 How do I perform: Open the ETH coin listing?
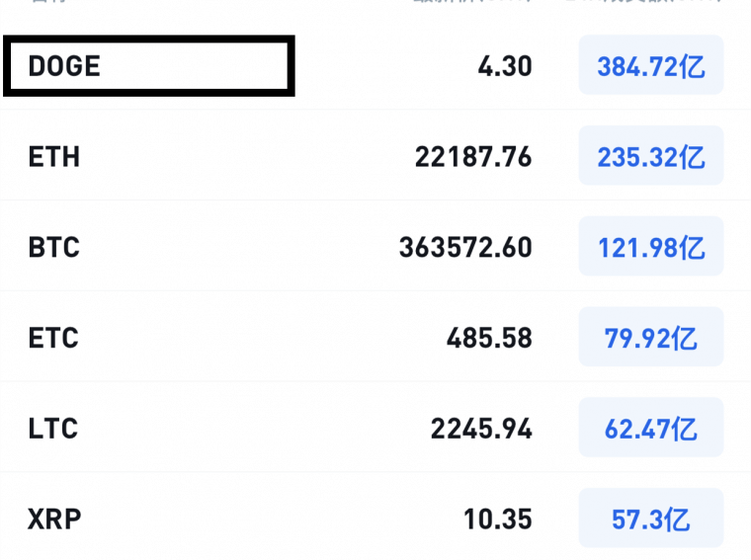(x=375, y=156)
